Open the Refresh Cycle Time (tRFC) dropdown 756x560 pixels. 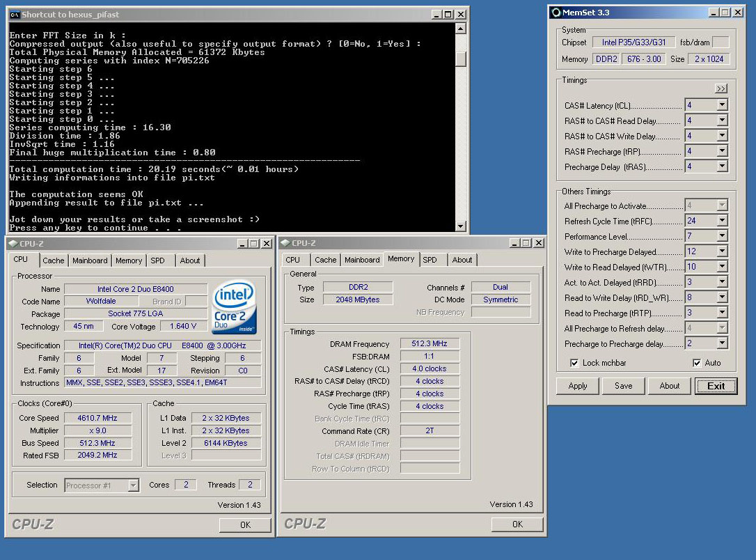pos(722,220)
